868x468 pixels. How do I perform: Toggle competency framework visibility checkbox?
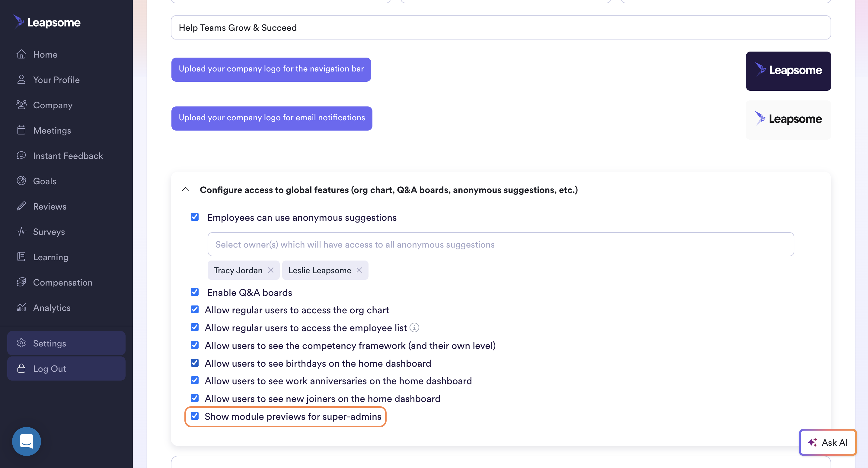click(195, 345)
